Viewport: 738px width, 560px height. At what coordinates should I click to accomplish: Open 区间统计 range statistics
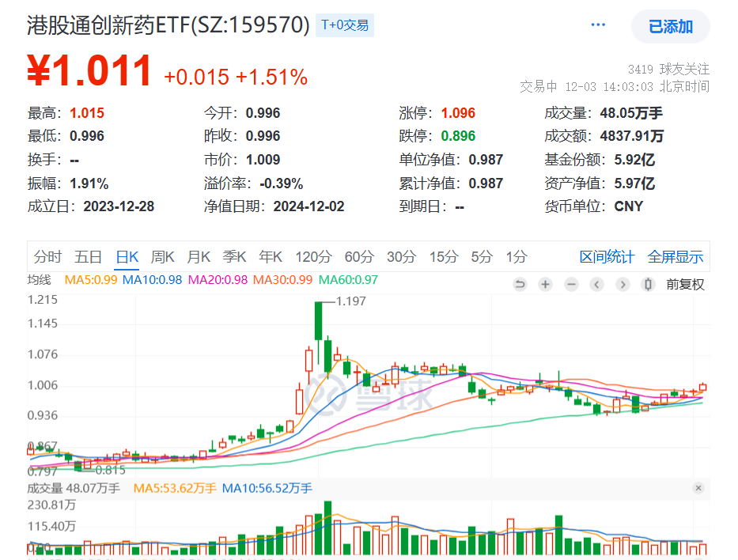tap(607, 256)
